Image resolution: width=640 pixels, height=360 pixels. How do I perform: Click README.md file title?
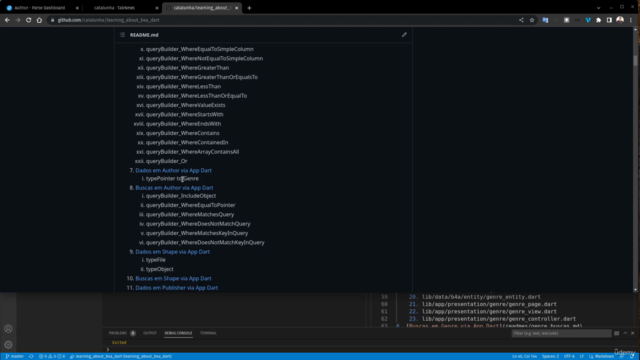coord(144,35)
